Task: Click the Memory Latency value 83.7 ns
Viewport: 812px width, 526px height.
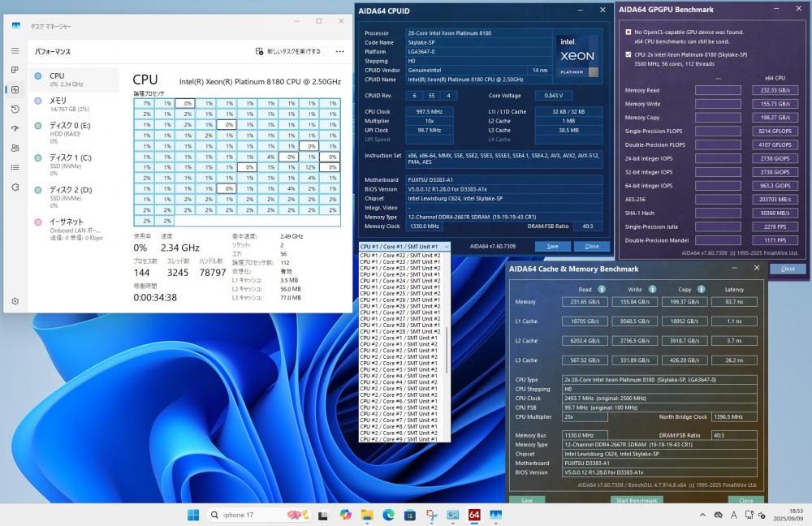Action: [734, 302]
